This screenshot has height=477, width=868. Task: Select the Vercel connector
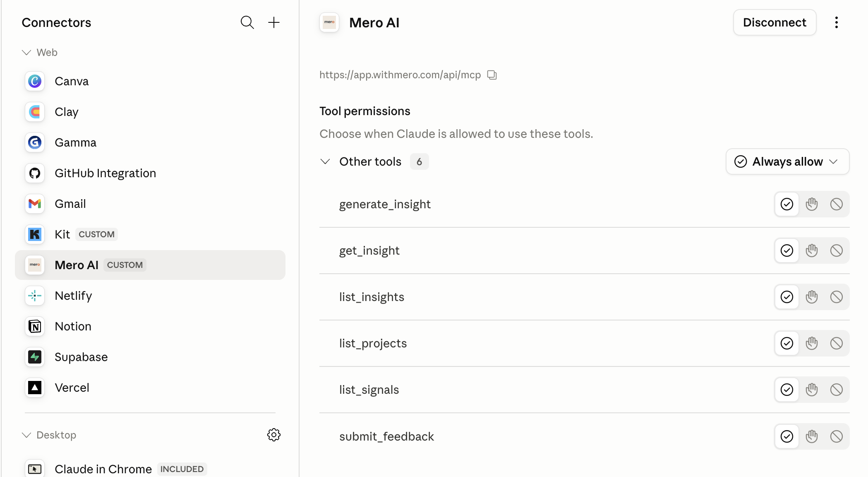[150, 388]
